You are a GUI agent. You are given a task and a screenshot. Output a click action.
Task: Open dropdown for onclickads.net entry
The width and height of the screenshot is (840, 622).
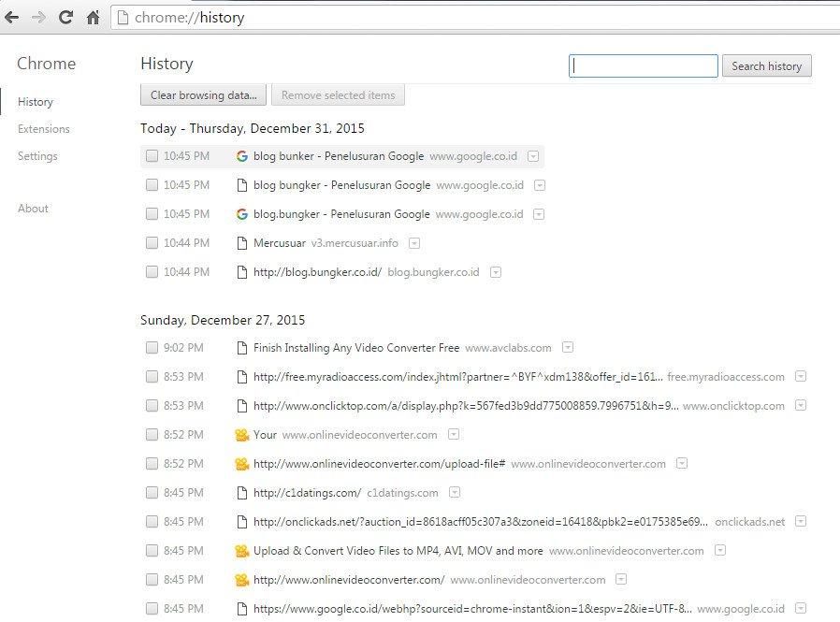(x=801, y=521)
